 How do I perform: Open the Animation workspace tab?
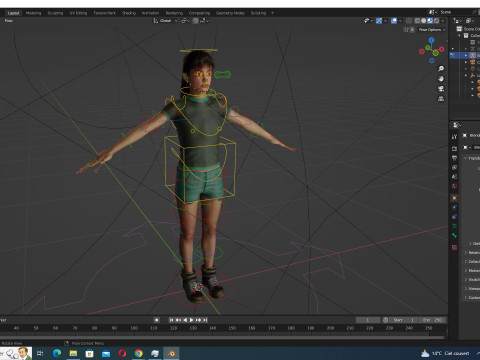pos(150,13)
